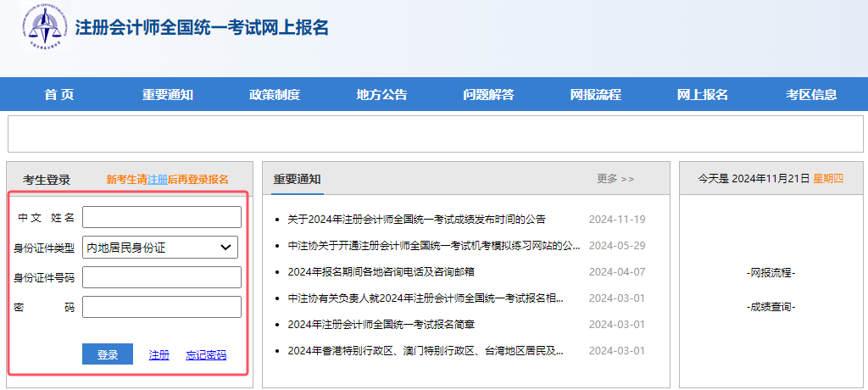This screenshot has height=390, width=868.
Task: Click the 密码 password field
Action: 161,307
